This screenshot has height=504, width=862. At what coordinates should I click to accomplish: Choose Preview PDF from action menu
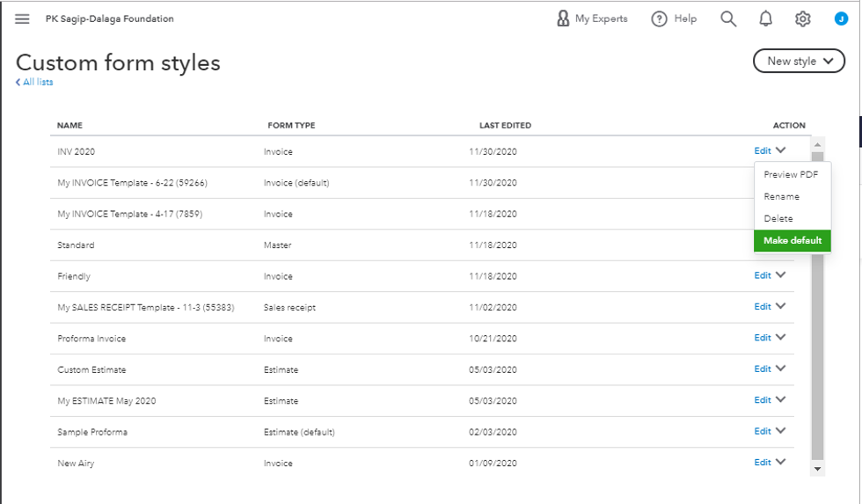point(791,174)
